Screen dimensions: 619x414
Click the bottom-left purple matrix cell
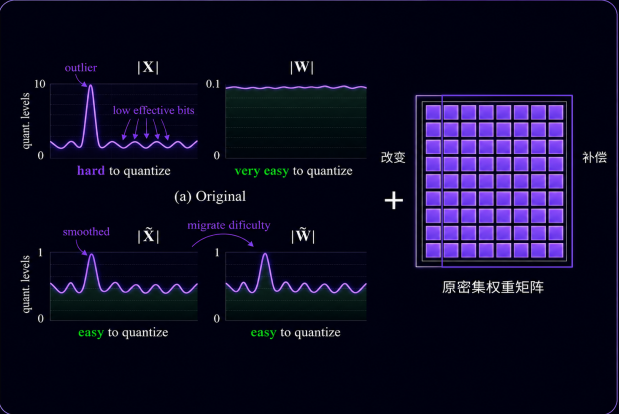(x=433, y=251)
